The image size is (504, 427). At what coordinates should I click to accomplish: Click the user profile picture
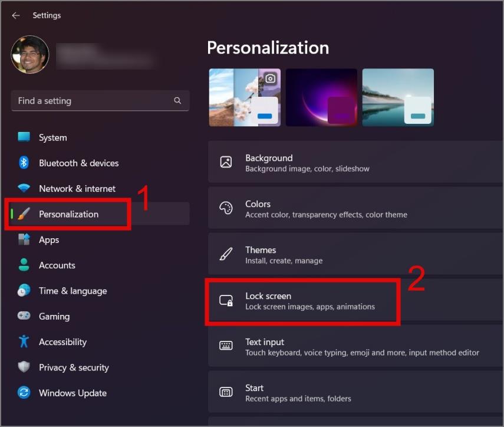(x=30, y=55)
